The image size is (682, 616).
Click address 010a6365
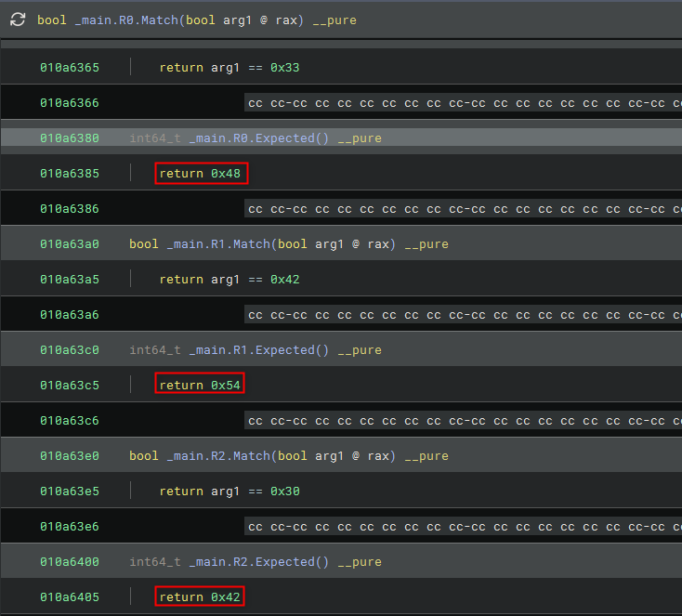click(x=69, y=68)
